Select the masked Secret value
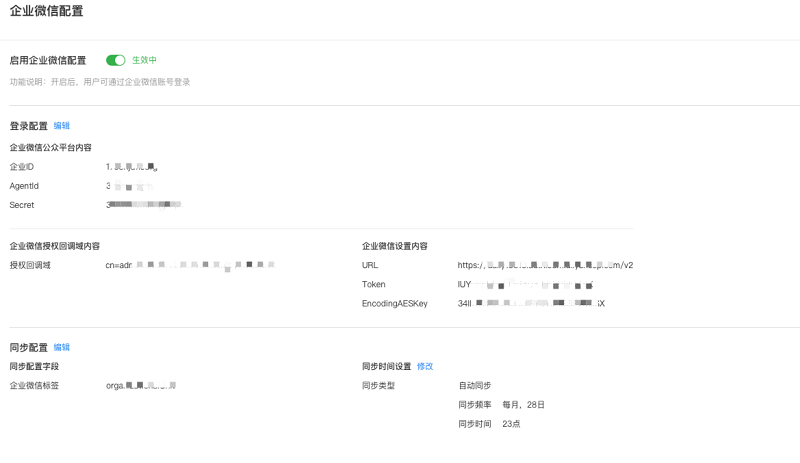The image size is (800, 463). point(143,205)
